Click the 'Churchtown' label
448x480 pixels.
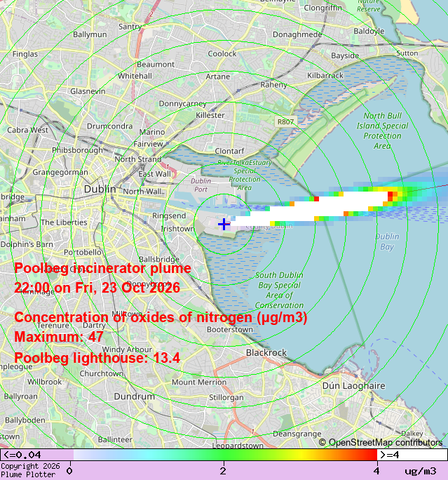pyautogui.click(x=102, y=373)
